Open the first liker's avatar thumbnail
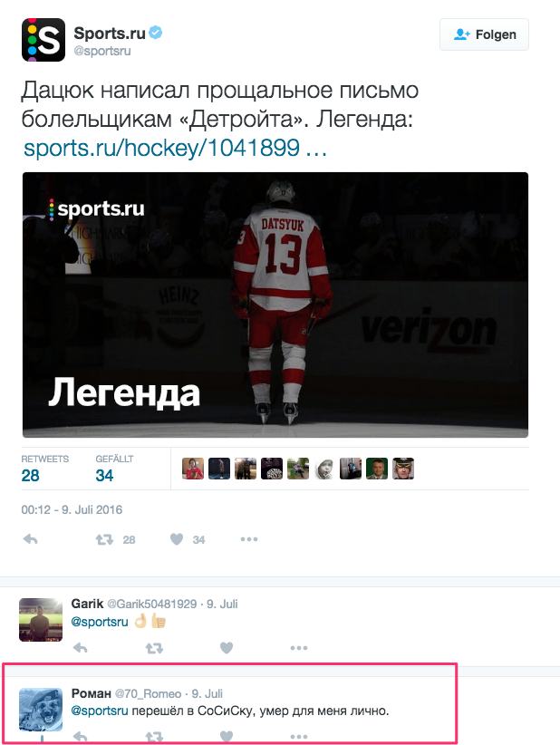The height and width of the screenshot is (745, 560). coord(193,469)
